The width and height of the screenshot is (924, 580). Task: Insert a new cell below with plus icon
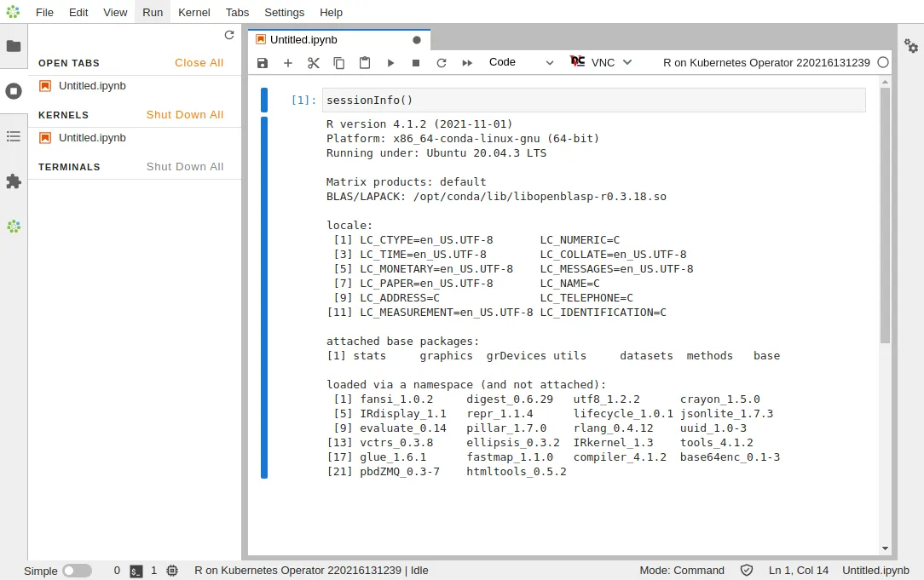[x=288, y=63]
